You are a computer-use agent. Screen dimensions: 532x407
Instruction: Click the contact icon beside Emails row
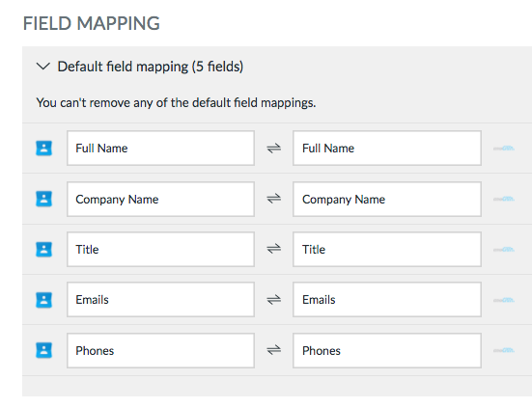43,300
